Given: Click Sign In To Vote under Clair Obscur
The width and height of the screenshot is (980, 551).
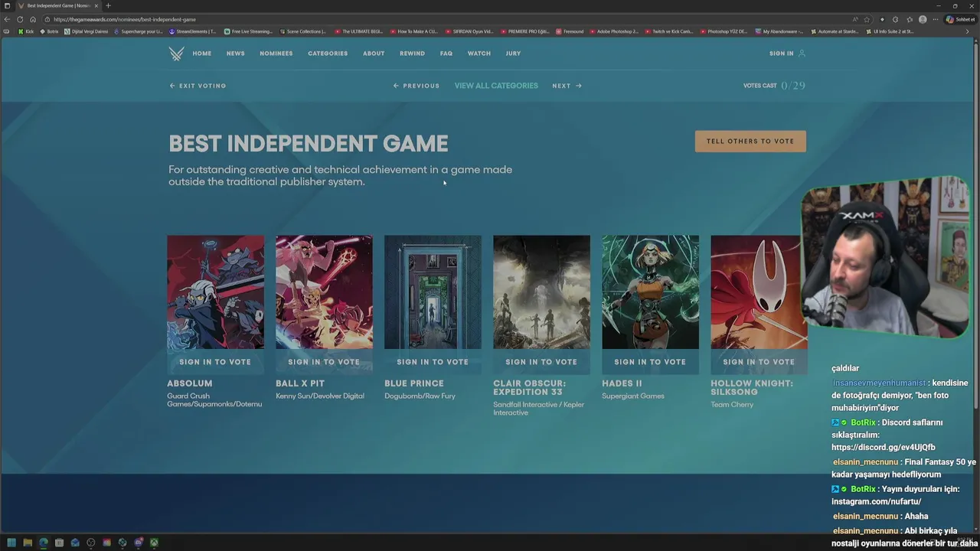Looking at the screenshot, I should pyautogui.click(x=541, y=362).
